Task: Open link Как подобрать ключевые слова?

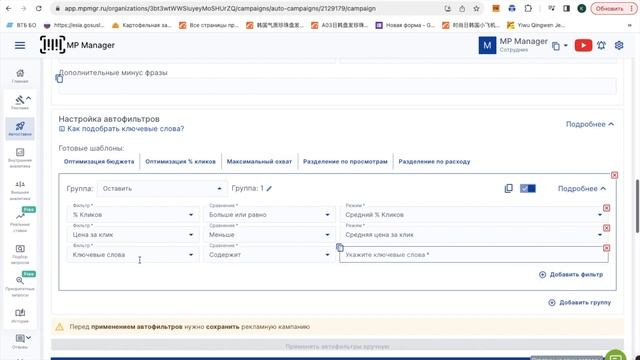Action: click(x=121, y=129)
